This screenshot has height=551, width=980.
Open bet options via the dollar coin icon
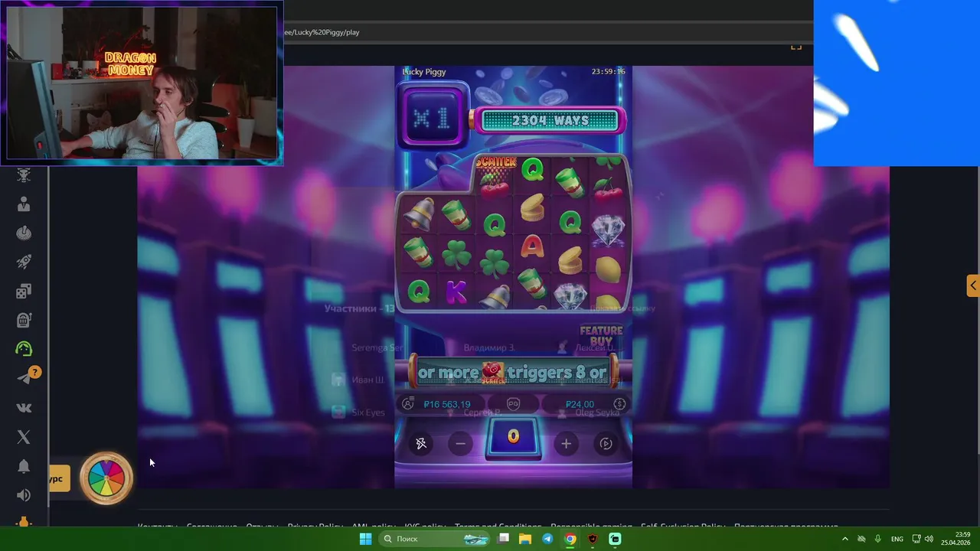(x=619, y=404)
